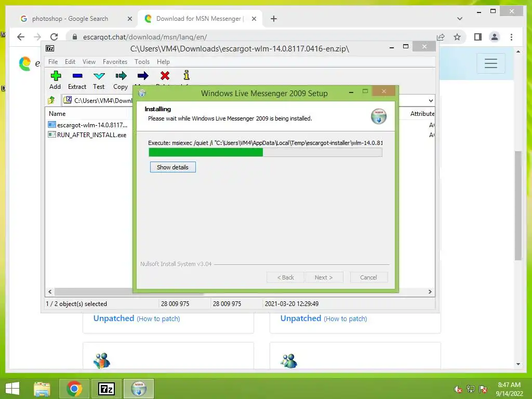Click the Copy icon in 7-Zip toolbar
The width and height of the screenshot is (532, 399).
[121, 76]
